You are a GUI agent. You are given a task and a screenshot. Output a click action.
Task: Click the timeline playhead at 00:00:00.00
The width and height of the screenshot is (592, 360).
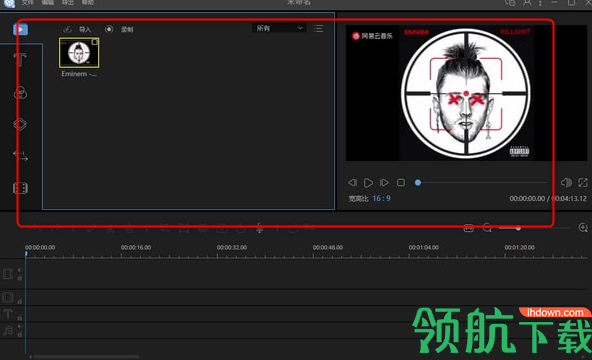click(x=26, y=255)
